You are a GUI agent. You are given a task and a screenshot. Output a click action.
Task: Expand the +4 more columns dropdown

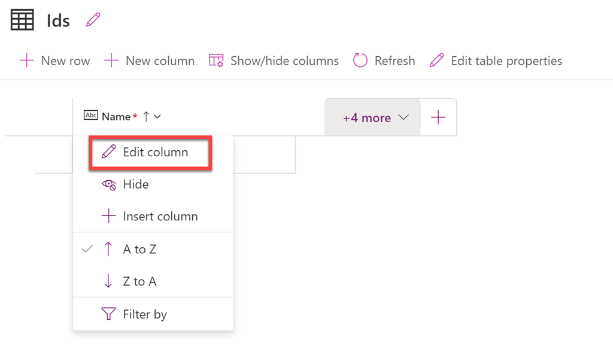[x=375, y=118]
